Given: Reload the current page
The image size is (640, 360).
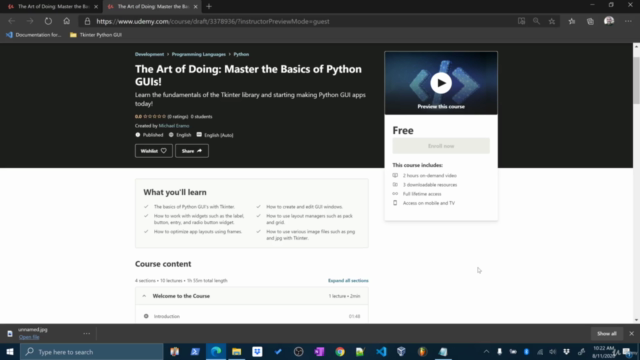Looking at the screenshot, I should click(48, 21).
